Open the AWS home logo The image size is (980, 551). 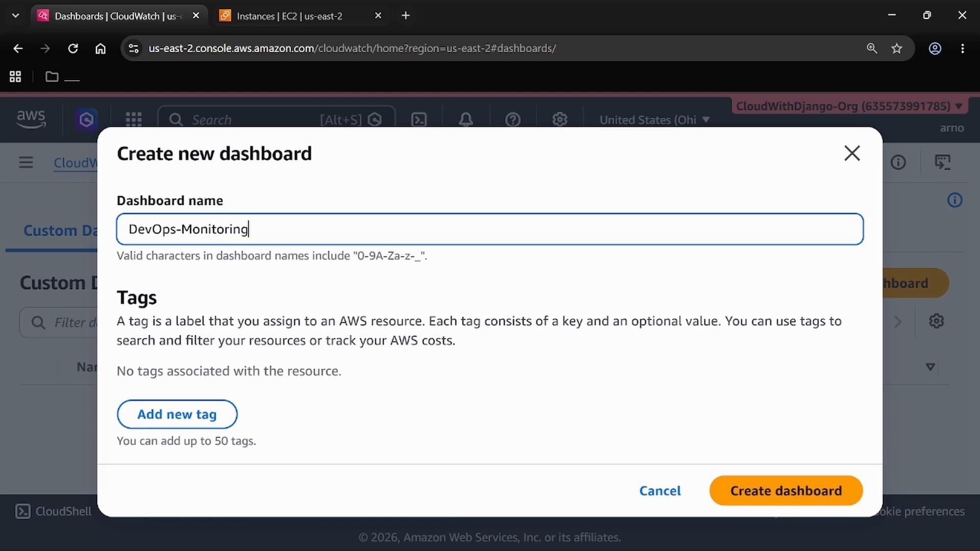[x=31, y=119]
